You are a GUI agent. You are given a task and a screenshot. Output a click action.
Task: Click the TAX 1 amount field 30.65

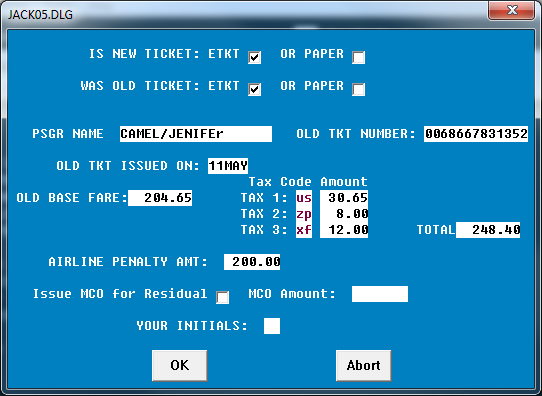pos(344,198)
